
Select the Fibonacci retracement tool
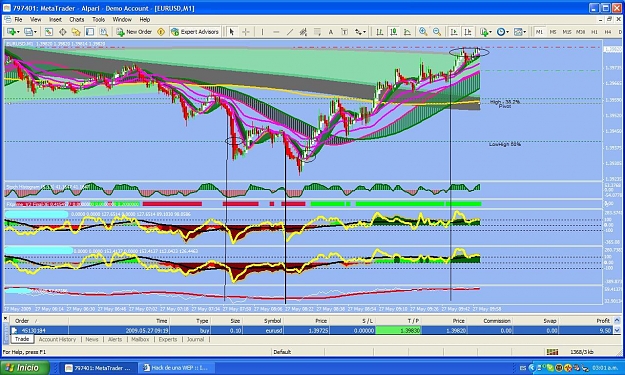pyautogui.click(x=317, y=32)
